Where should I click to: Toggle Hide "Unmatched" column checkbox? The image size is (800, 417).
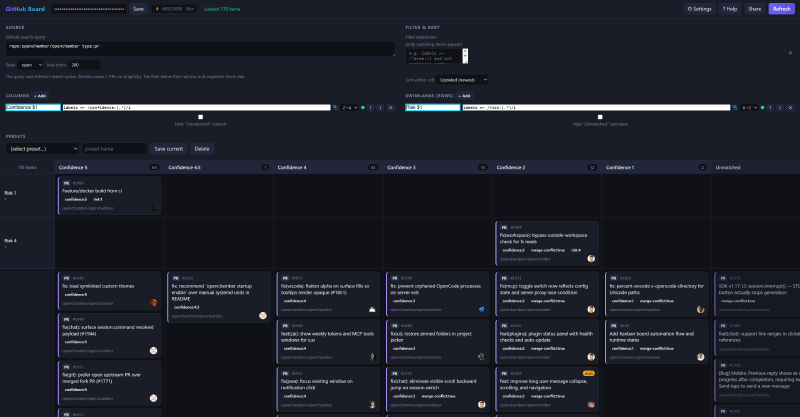point(201,117)
